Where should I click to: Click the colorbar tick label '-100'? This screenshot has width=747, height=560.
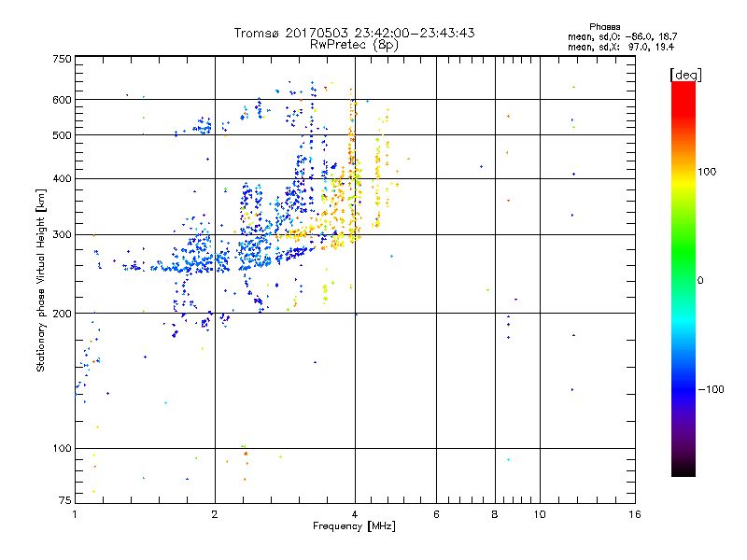coord(711,389)
